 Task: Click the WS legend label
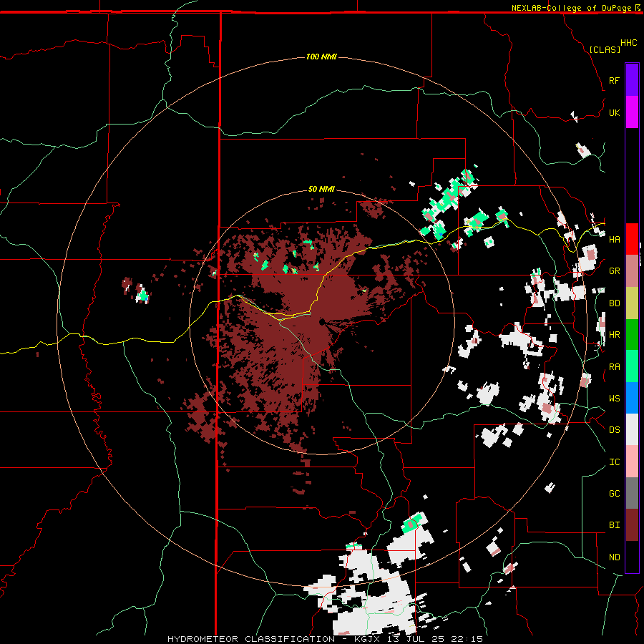pyautogui.click(x=614, y=399)
